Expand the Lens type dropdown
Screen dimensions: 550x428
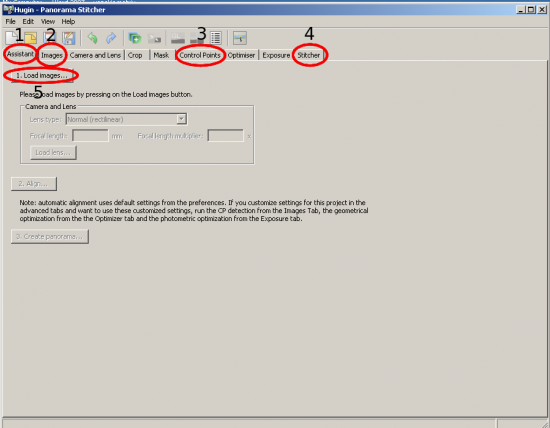tap(181, 119)
